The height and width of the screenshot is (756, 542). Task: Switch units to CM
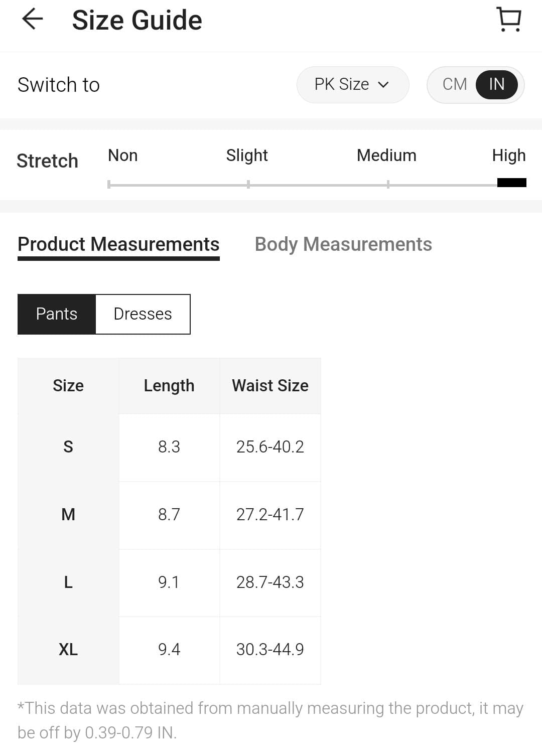click(x=455, y=84)
